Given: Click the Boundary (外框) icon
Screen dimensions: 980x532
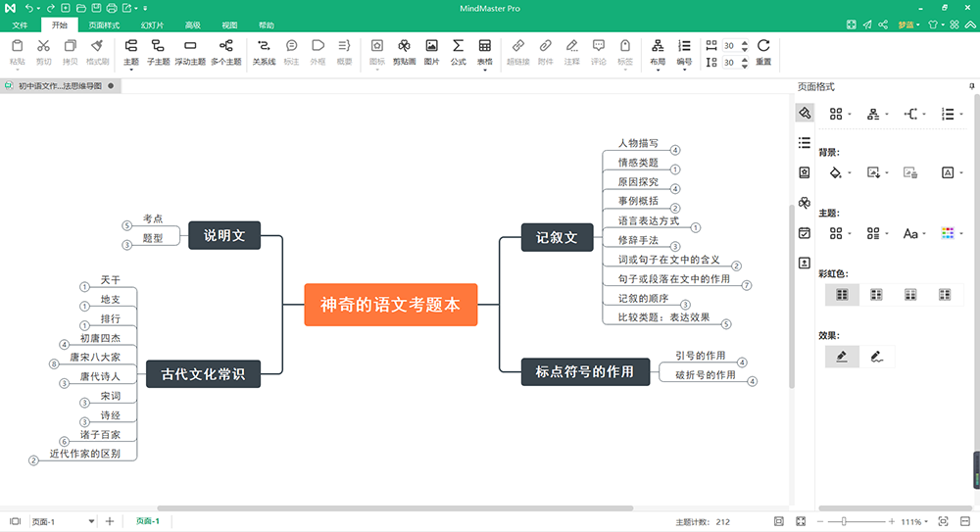Looking at the screenshot, I should 318,46.
